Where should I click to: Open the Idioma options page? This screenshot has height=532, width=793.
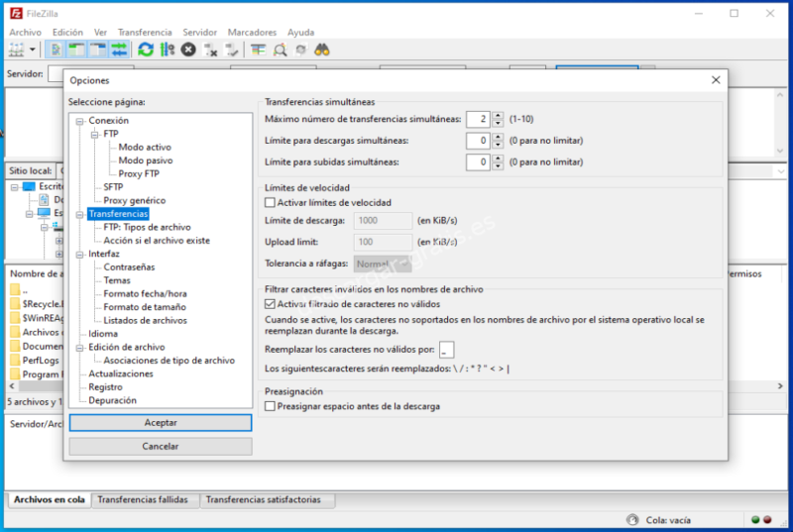[x=103, y=334]
